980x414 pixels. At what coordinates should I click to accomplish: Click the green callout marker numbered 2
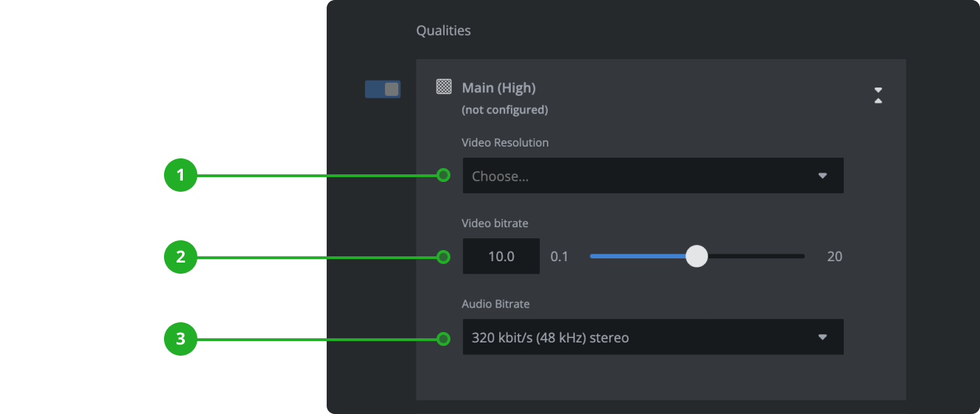pyautogui.click(x=180, y=256)
